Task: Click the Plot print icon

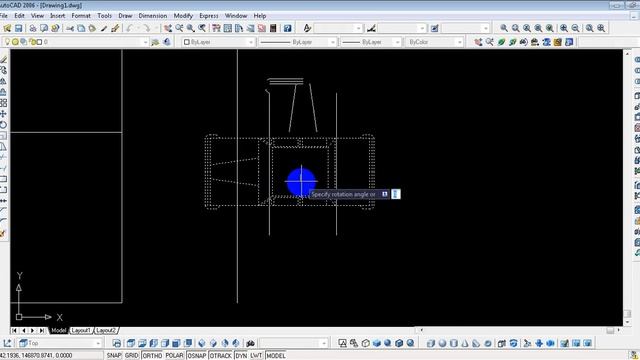Action: coord(33,28)
